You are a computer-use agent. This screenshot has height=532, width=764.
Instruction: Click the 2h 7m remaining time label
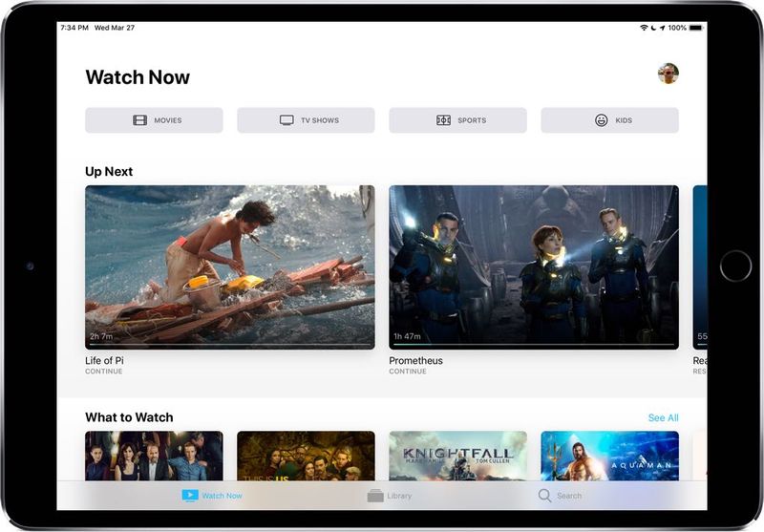pyautogui.click(x=101, y=336)
